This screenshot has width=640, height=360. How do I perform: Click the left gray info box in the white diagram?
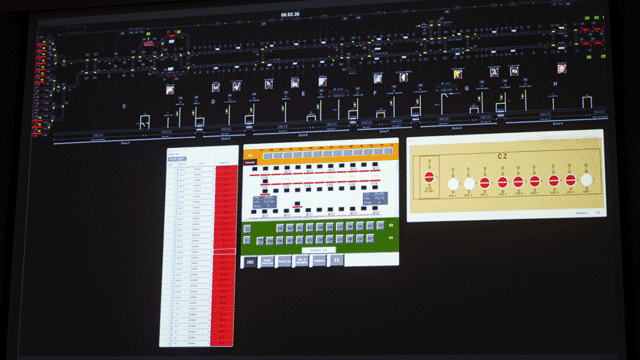coord(265,202)
